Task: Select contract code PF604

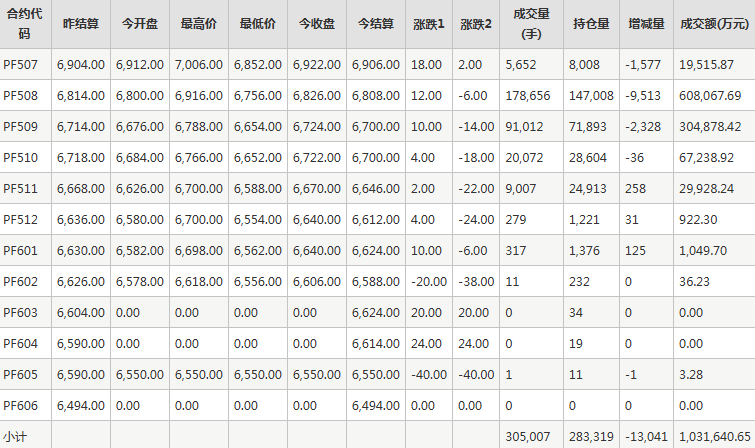Action: click(x=20, y=343)
